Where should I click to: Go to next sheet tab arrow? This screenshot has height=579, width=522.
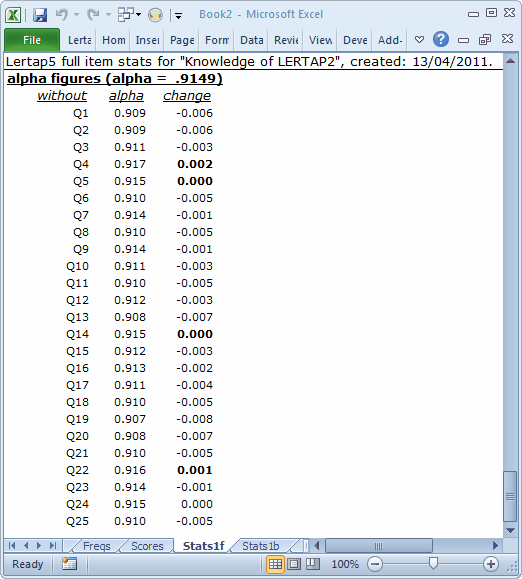[x=39, y=545]
